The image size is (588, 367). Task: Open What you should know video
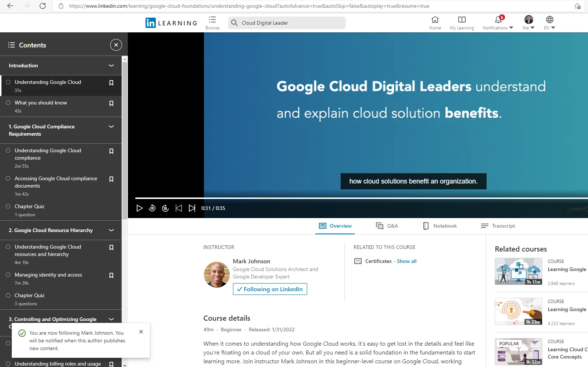pyautogui.click(x=41, y=103)
